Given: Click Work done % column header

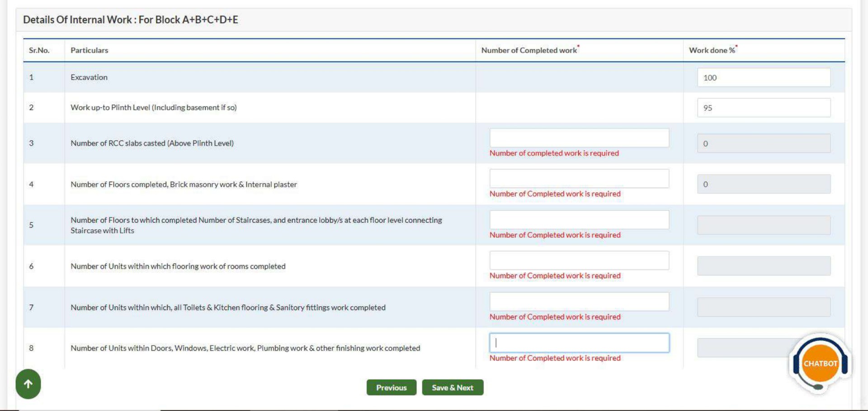Looking at the screenshot, I should (x=713, y=50).
